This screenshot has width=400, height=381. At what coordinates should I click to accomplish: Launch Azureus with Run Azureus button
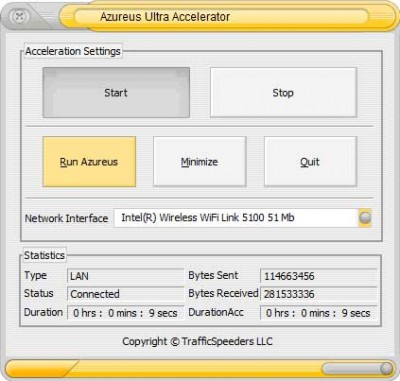89,161
